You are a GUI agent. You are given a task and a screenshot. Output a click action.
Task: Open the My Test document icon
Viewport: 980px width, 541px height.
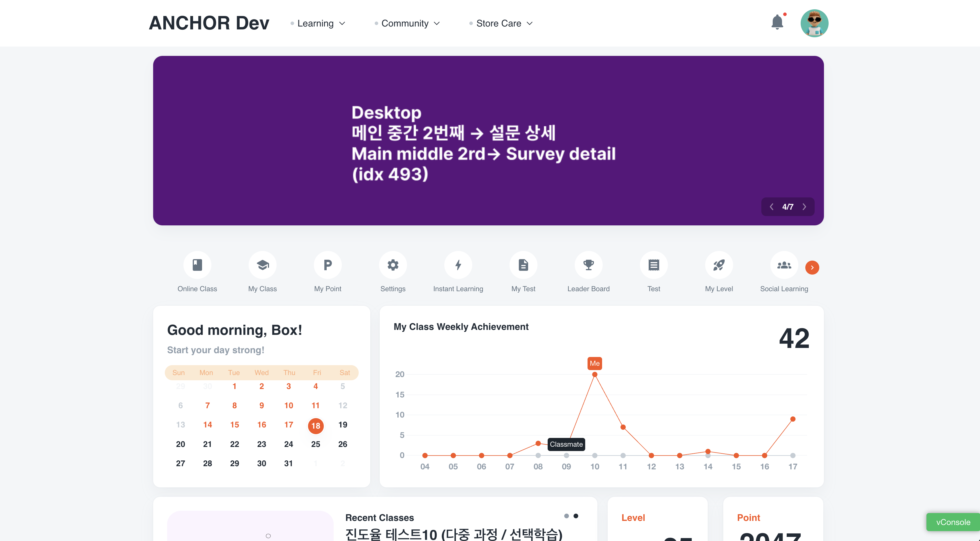click(523, 265)
